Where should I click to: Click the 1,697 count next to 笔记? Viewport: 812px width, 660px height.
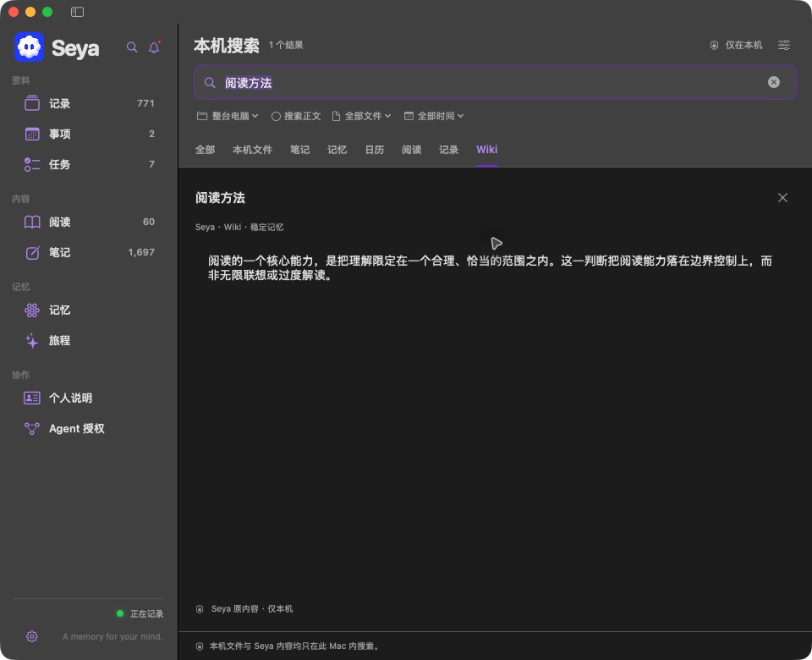pos(141,253)
